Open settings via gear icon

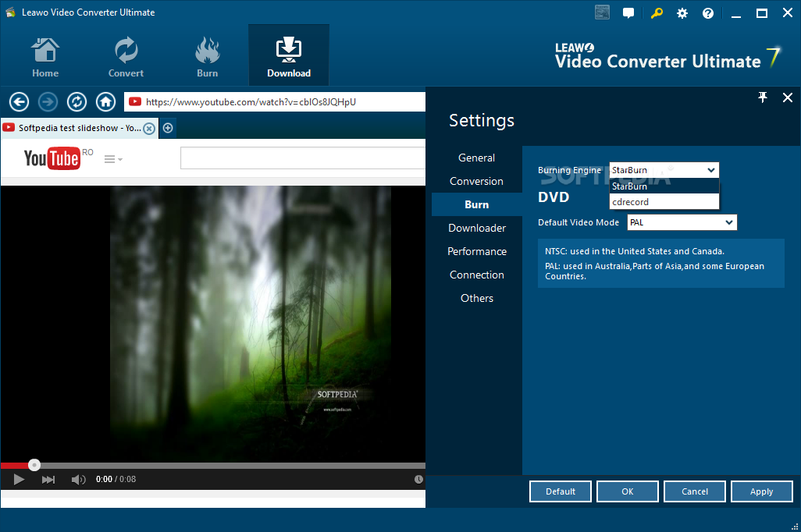[682, 13]
